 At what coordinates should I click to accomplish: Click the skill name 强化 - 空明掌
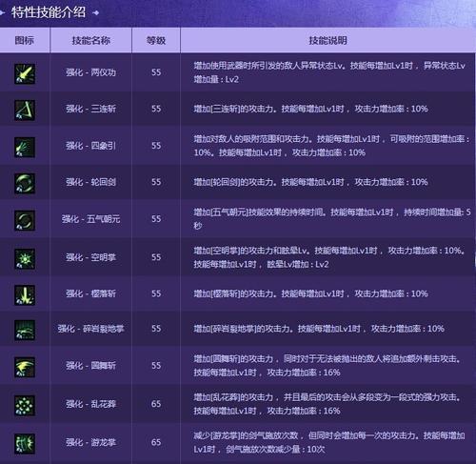click(x=90, y=257)
